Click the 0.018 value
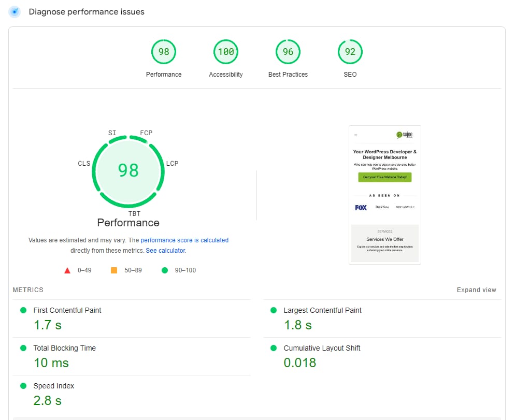515x420 pixels. (300, 363)
